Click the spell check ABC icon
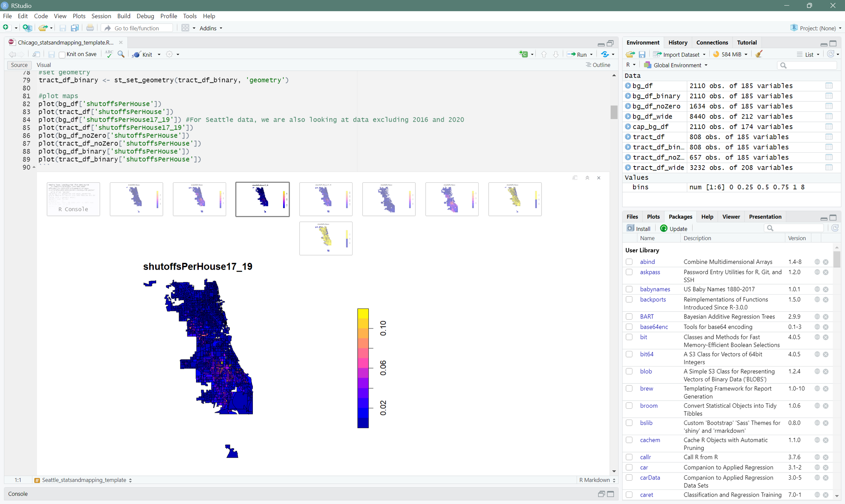Viewport: 845px width, 504px height. point(109,54)
